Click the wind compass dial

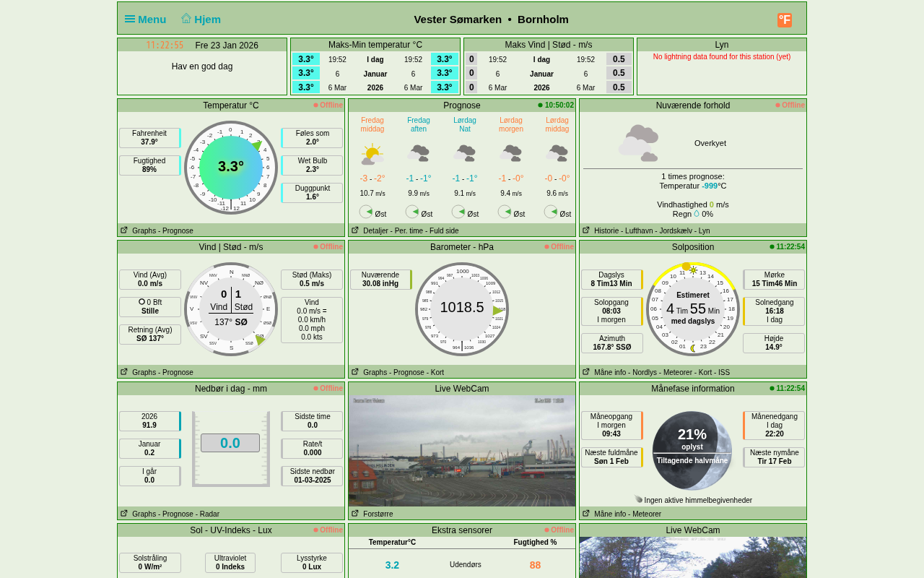(231, 309)
